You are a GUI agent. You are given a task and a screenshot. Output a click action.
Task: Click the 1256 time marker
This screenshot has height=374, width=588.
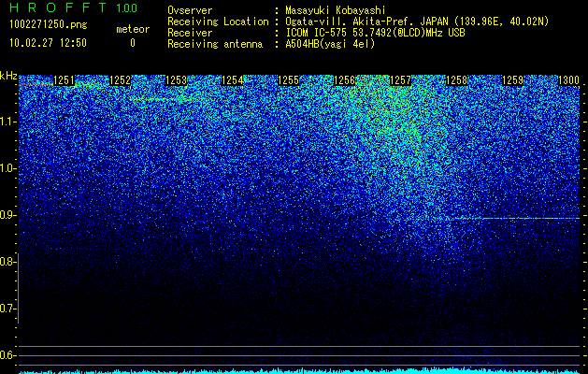click(344, 80)
